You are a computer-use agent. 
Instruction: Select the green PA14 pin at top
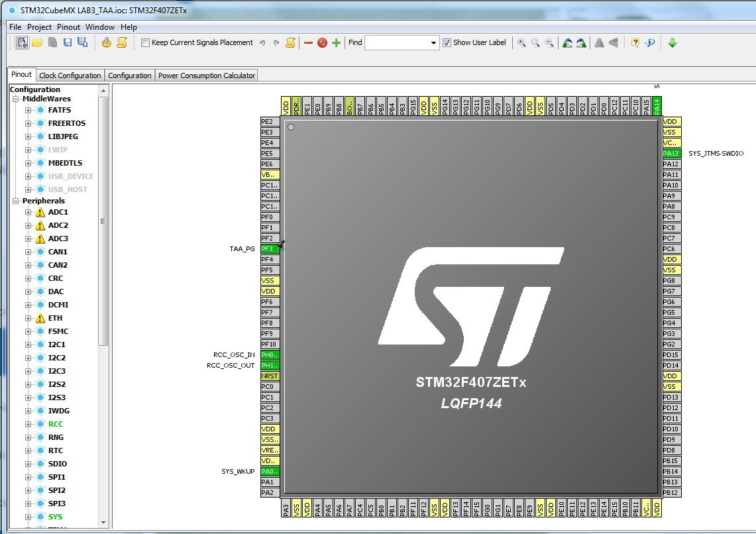[x=657, y=106]
